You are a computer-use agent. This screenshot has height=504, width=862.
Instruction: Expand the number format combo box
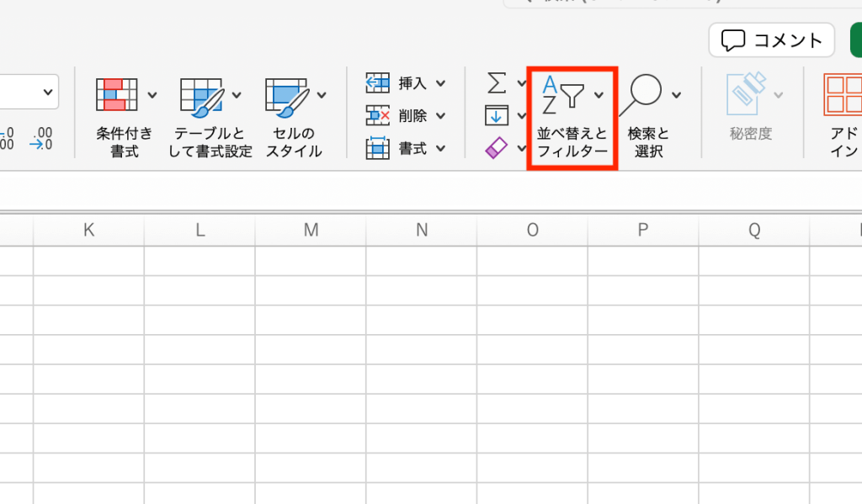[47, 91]
